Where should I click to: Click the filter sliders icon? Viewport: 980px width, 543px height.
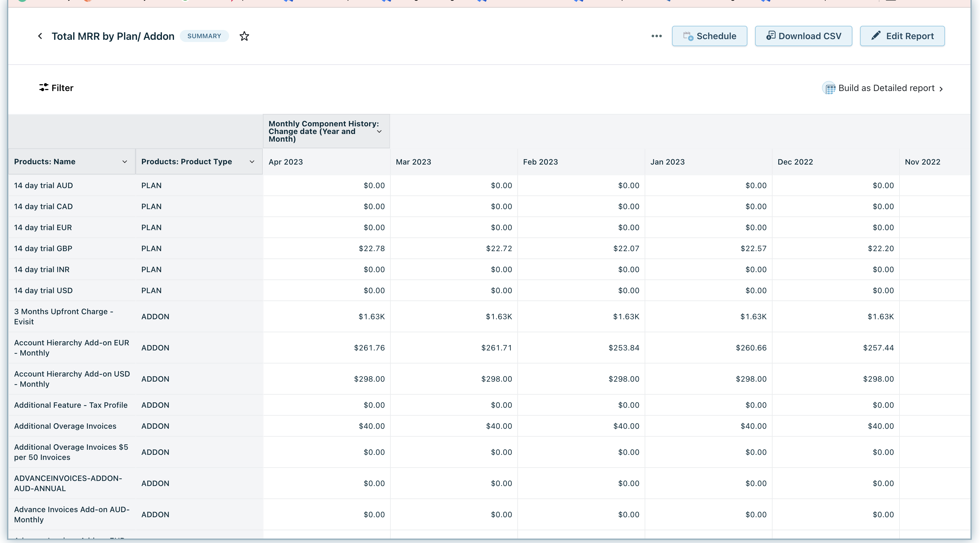click(44, 88)
